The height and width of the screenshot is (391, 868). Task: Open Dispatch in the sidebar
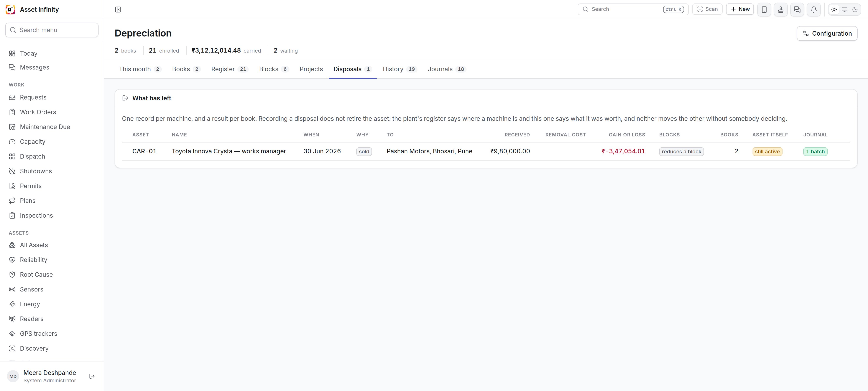pos(52,156)
